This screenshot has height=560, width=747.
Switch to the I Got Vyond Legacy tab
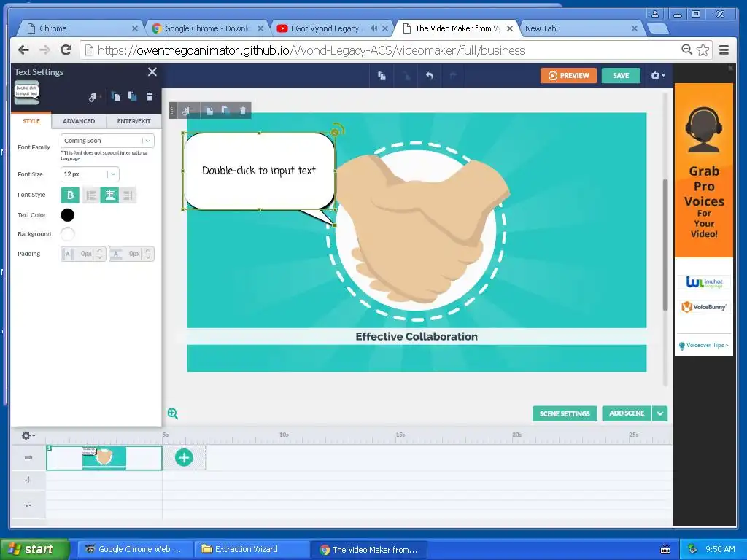[325, 28]
